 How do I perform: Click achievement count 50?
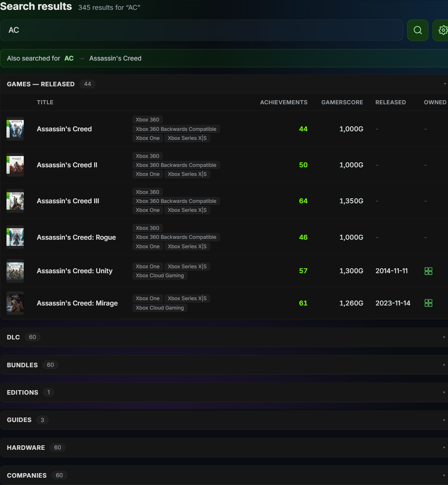click(303, 165)
